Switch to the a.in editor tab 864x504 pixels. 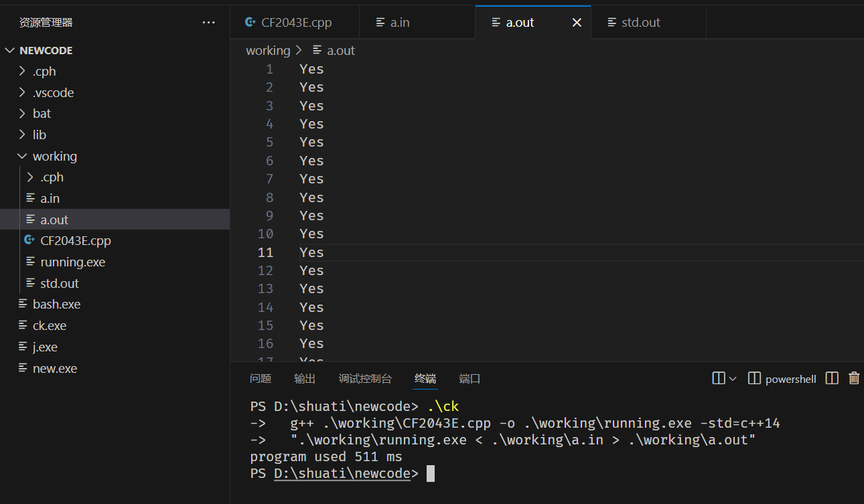(x=417, y=23)
